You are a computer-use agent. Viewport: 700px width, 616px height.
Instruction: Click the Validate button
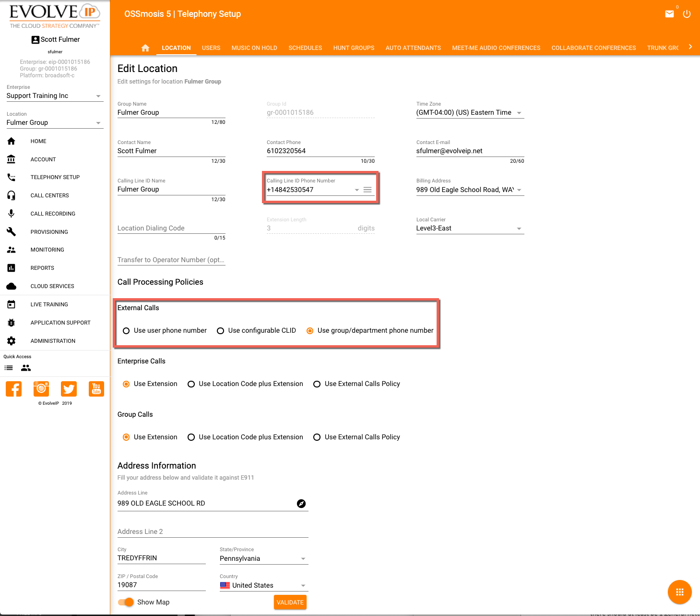click(x=290, y=602)
